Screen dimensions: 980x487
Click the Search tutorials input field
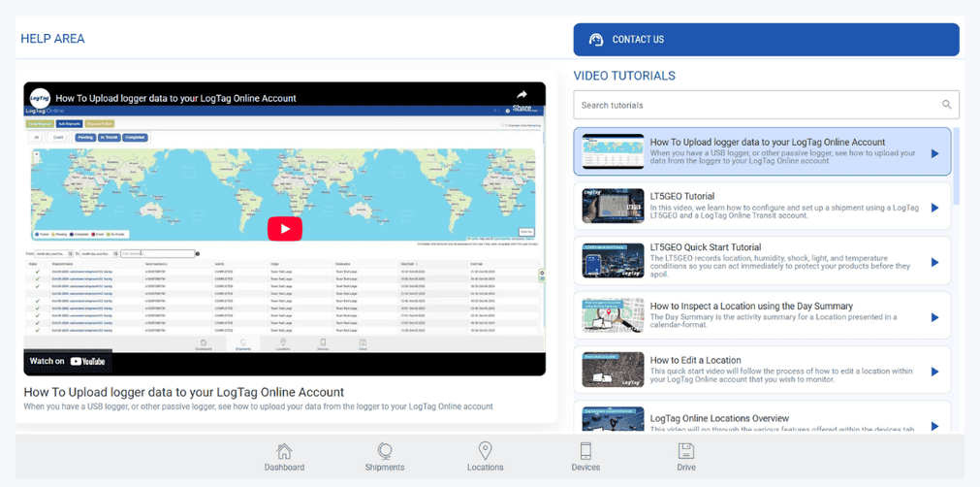click(x=766, y=105)
